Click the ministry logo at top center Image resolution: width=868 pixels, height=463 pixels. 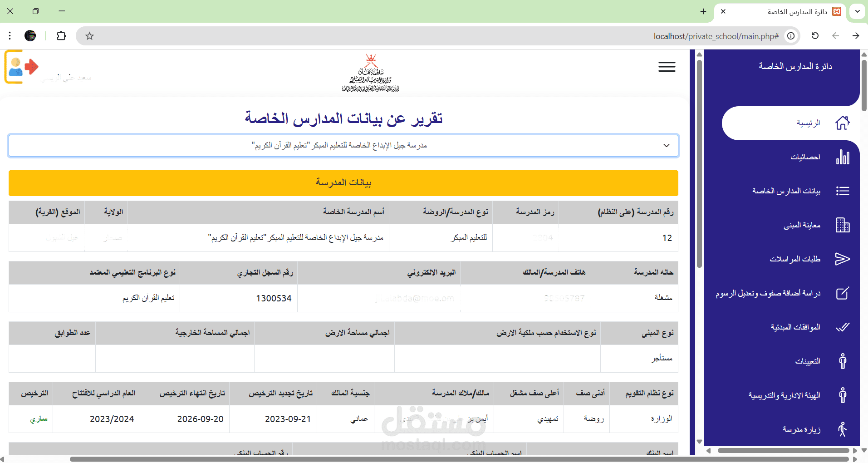coord(370,73)
